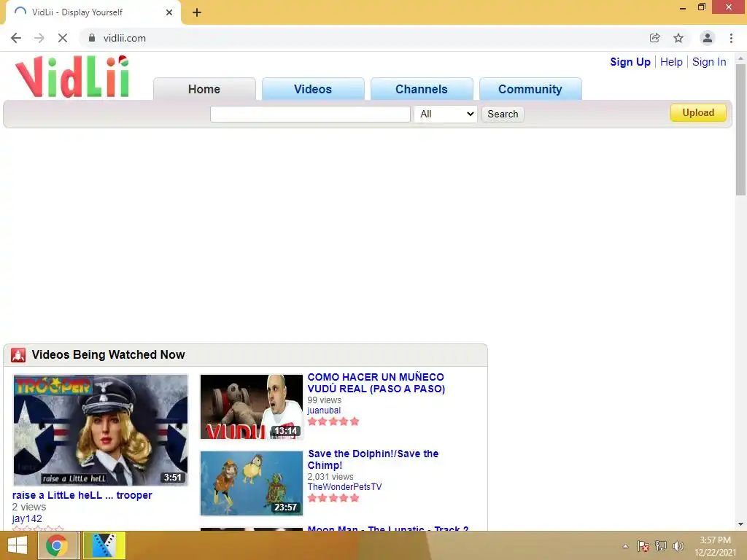Open COMO HACER UN MUÑECO VUDÚ REAL title

tap(376, 383)
